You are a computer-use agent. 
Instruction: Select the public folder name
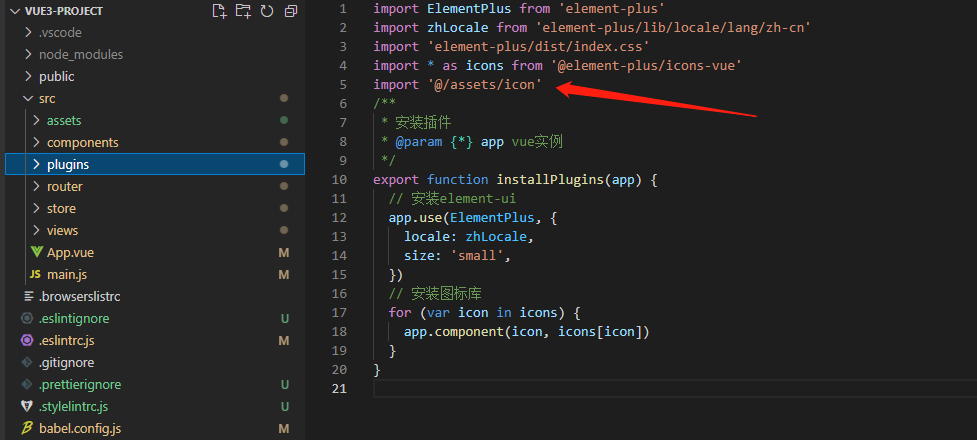[x=57, y=77]
